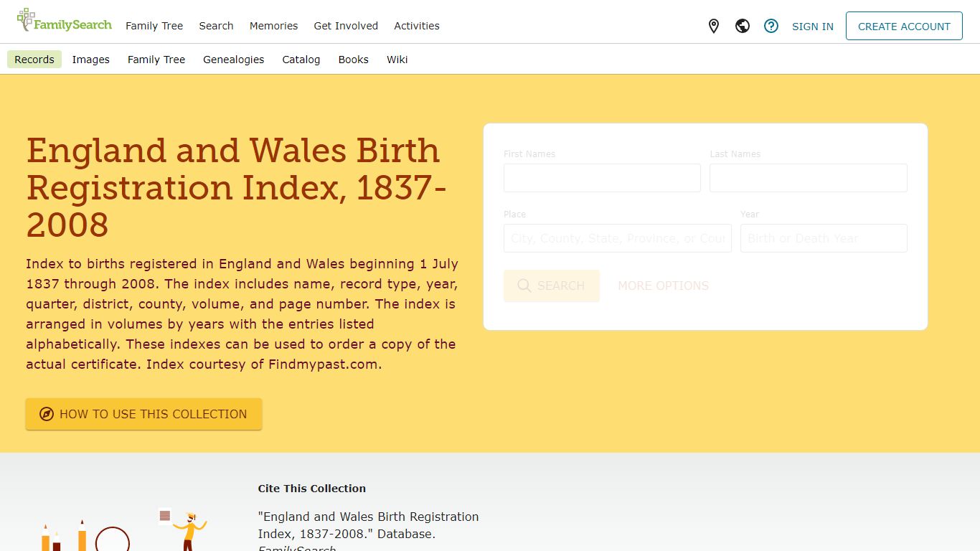Viewport: 980px width, 551px height.
Task: Click the Search button in the form
Action: tap(552, 286)
